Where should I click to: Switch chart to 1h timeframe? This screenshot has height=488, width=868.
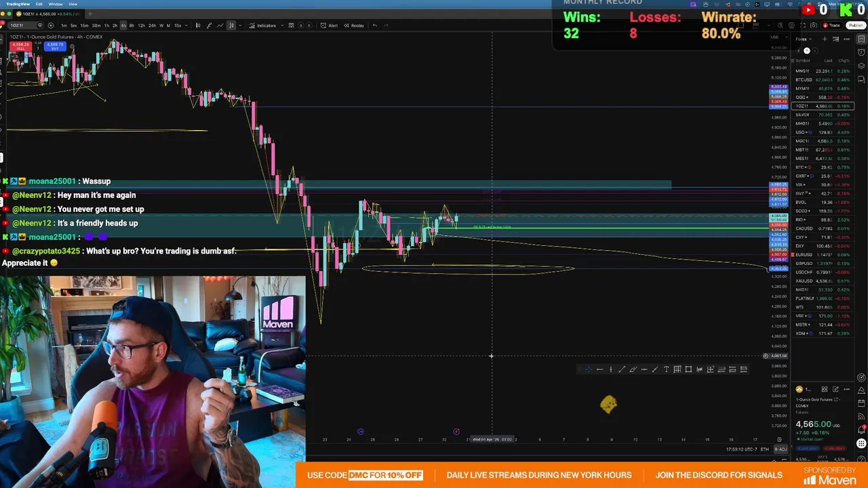point(106,25)
